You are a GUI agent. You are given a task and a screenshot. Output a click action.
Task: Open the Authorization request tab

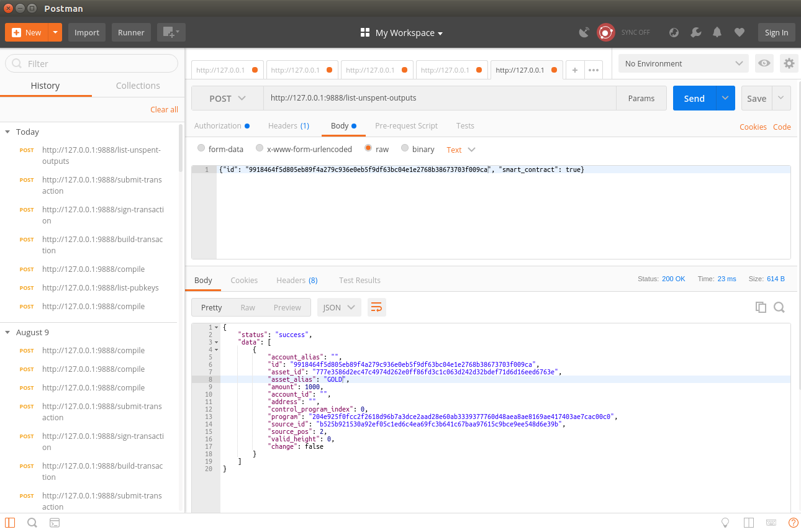point(222,125)
